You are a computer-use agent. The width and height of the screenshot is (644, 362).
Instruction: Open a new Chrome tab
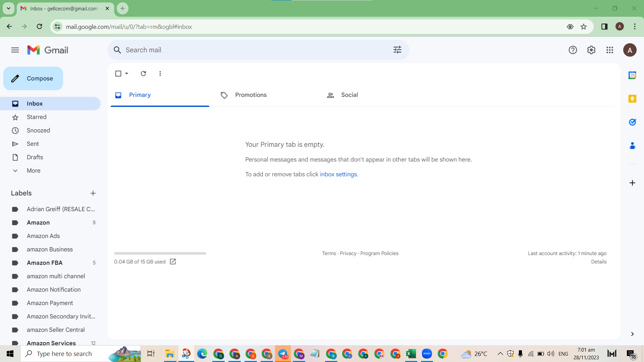[123, 8]
